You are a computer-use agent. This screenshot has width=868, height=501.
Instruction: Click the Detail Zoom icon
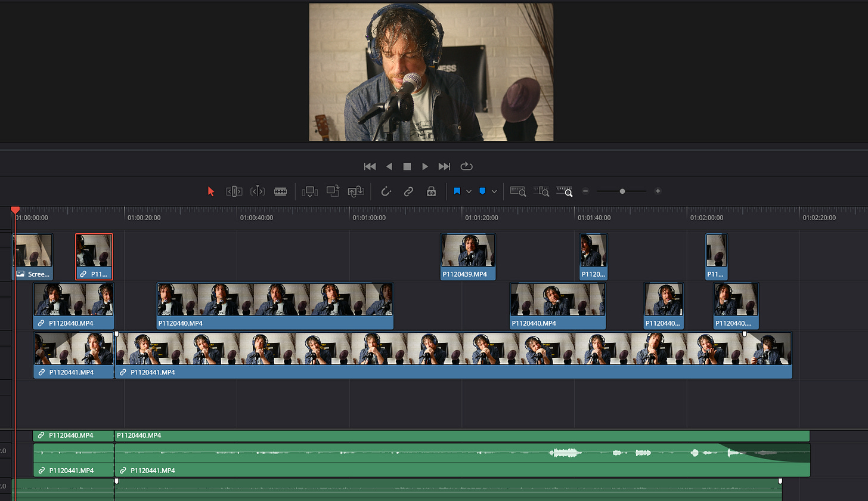pos(541,191)
